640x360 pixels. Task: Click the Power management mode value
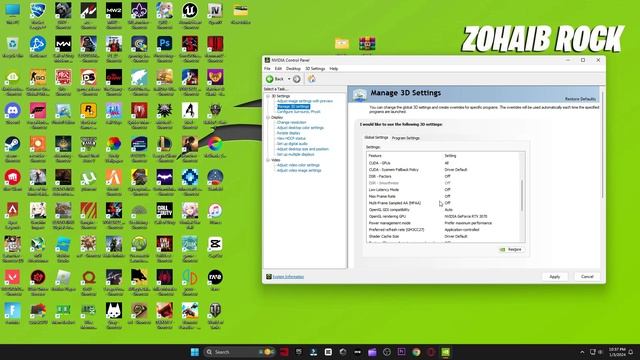coord(468,223)
